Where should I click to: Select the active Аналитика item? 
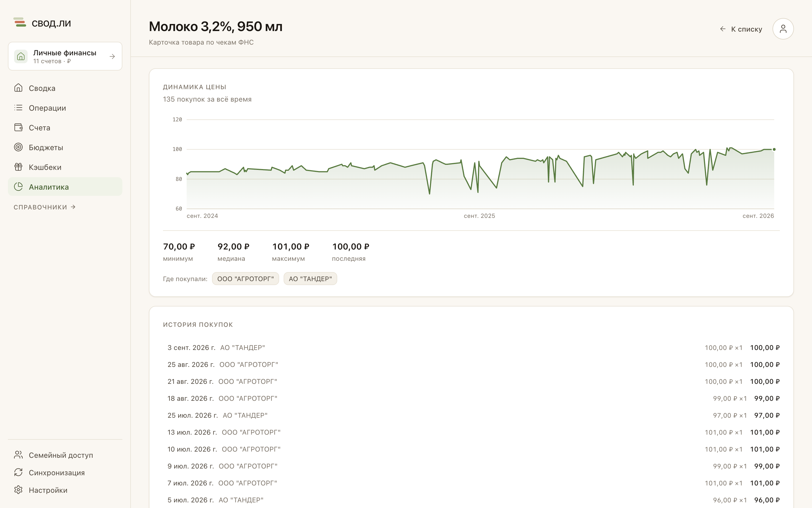(x=65, y=187)
